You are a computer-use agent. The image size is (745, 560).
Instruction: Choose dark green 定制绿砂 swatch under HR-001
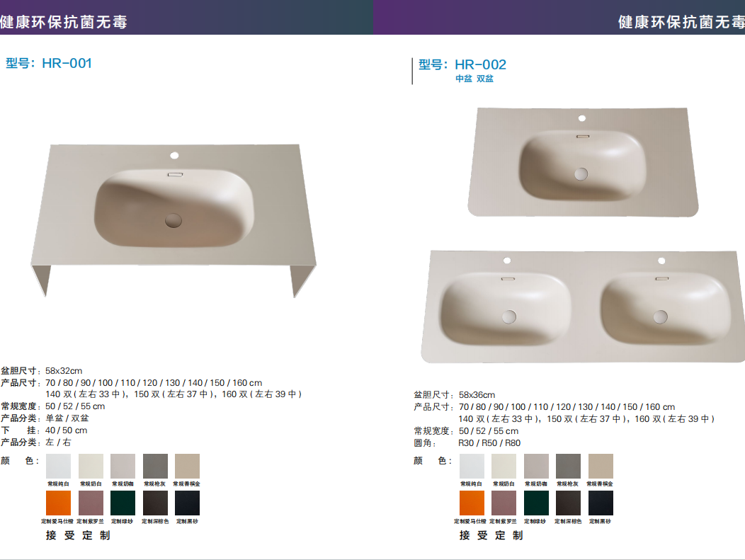[x=123, y=503]
